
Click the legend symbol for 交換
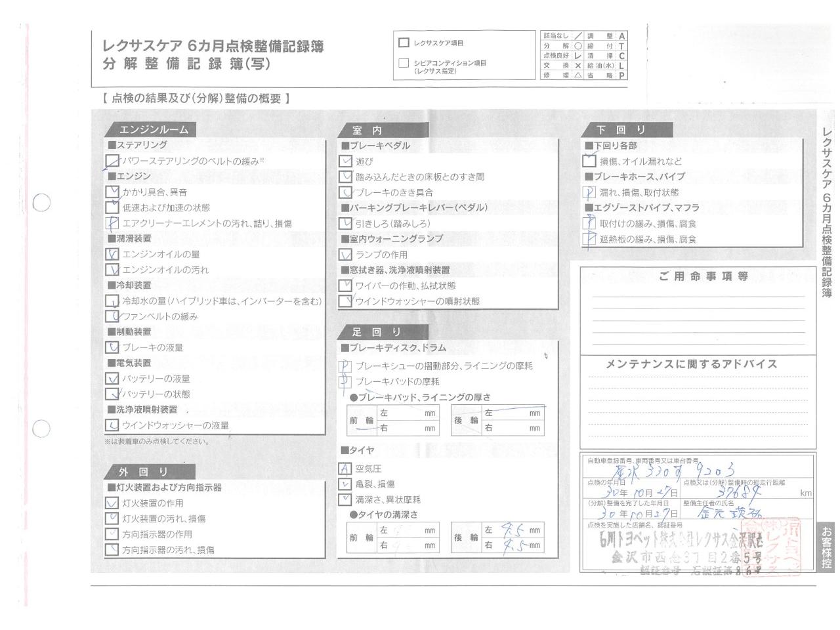[578, 66]
